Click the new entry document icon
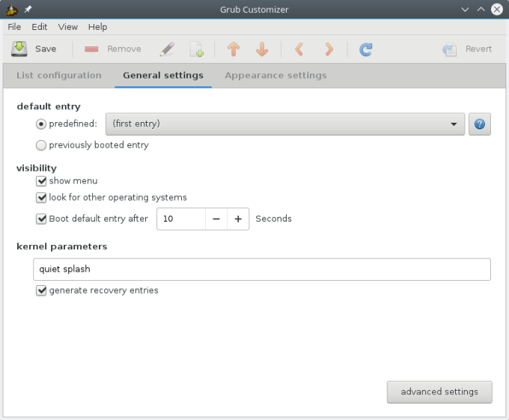The height and width of the screenshot is (420, 509). pos(196,49)
